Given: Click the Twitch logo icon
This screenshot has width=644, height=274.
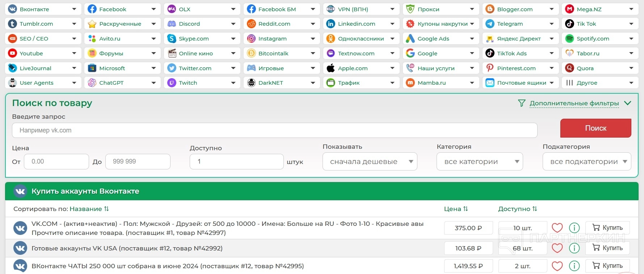Looking at the screenshot, I should click(x=172, y=83).
